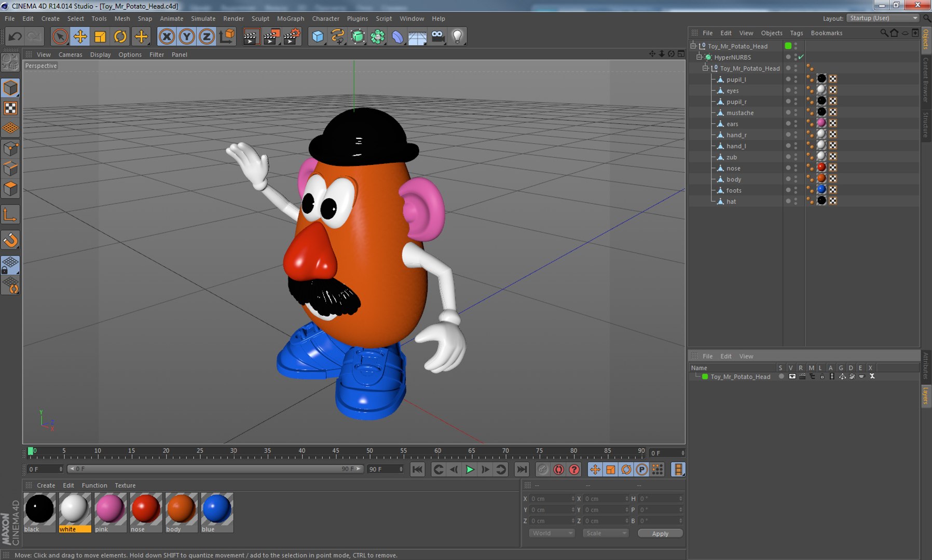Play the animation forward
The width and height of the screenshot is (932, 560).
(x=470, y=469)
